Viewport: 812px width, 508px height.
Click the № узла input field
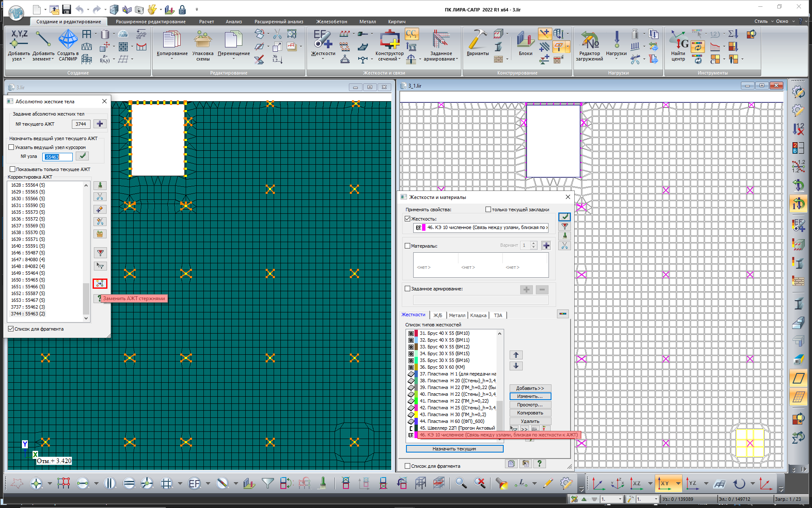[58, 157]
